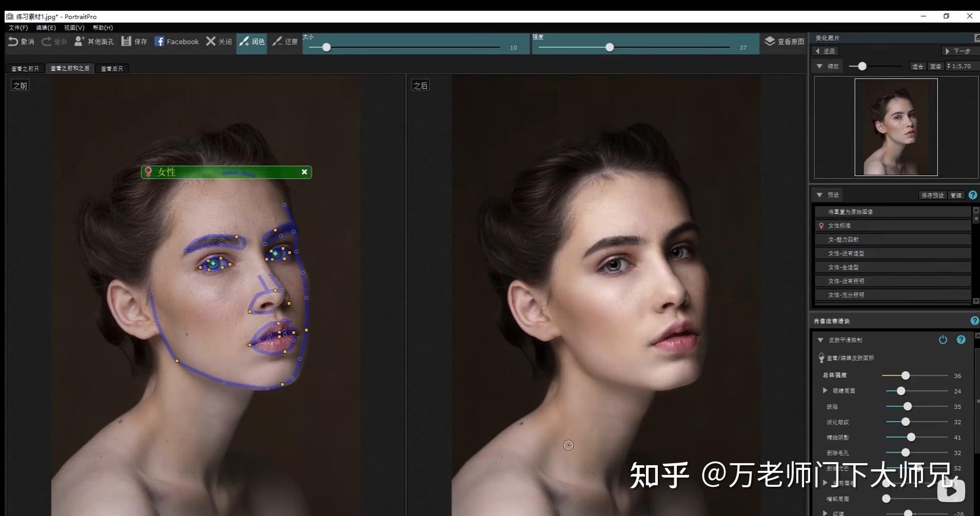Click the 下一步 next-step button
This screenshot has height=516, width=980.
tap(959, 51)
